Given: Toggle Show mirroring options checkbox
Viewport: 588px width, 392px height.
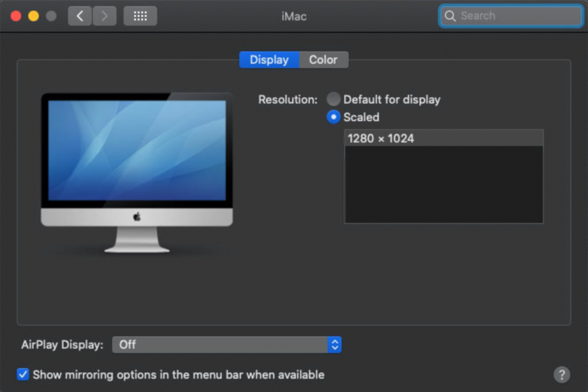Looking at the screenshot, I should [x=23, y=374].
